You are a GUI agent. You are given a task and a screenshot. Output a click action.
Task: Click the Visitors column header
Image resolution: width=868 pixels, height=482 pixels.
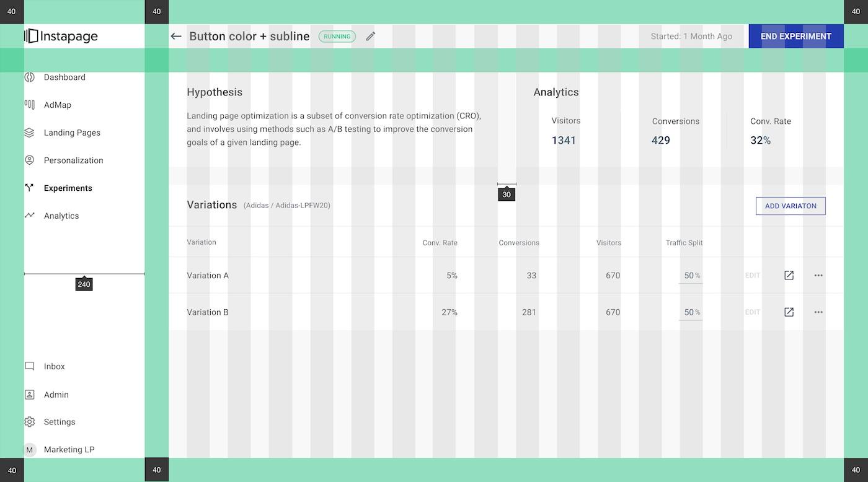click(x=609, y=242)
